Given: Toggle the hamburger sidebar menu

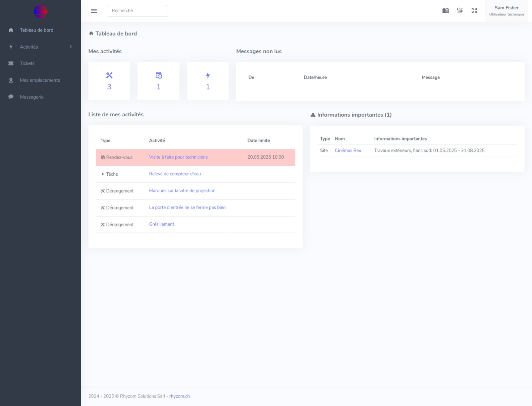Looking at the screenshot, I should [x=94, y=11].
